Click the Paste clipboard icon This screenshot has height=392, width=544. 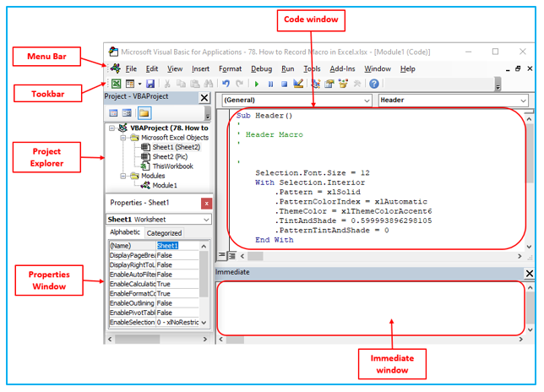point(195,84)
